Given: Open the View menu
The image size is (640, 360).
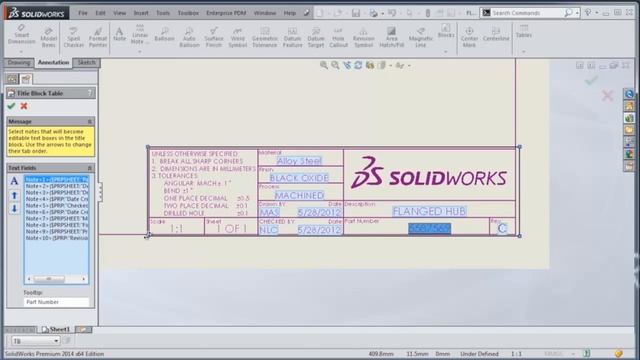Looking at the screenshot, I should [120, 13].
